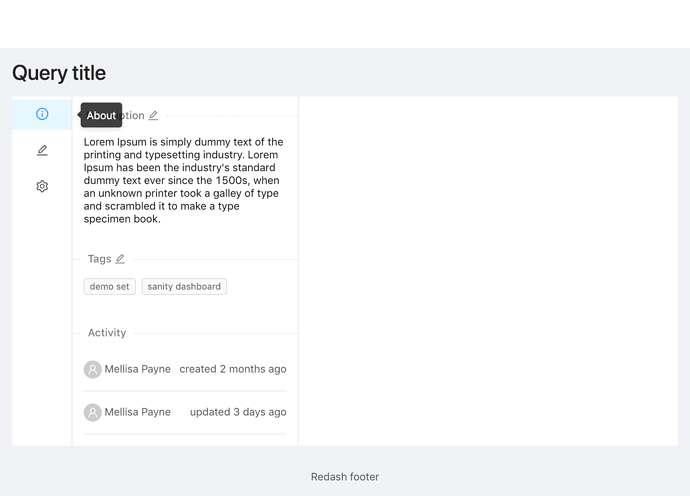
Task: Click Mellisa Payne's avatar in created row
Action: pyautogui.click(x=92, y=369)
